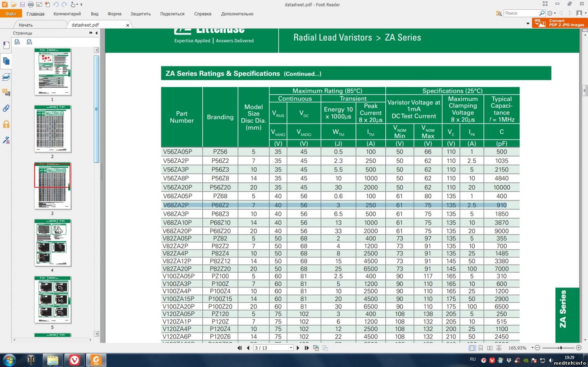
Task: Click the Open folder icon in top toolbar
Action: click(14, 5)
